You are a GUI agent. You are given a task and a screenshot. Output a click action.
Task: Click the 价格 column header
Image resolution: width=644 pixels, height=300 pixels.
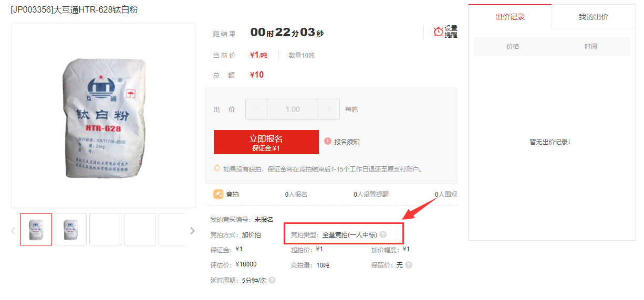pos(513,47)
